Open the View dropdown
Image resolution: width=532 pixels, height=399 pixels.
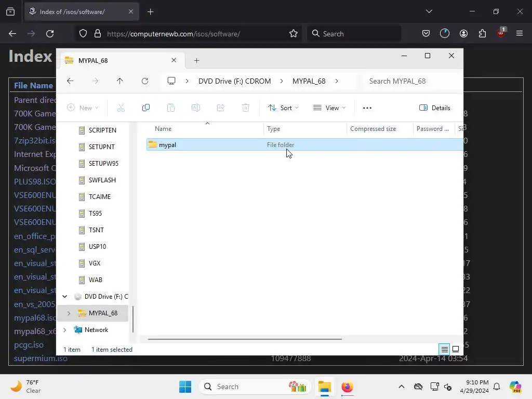[x=329, y=108]
